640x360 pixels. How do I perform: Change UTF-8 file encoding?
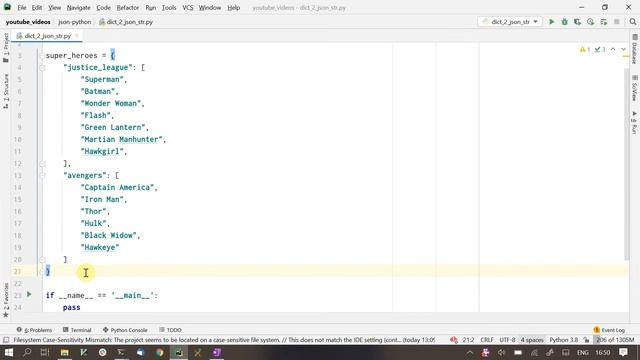tap(507, 340)
